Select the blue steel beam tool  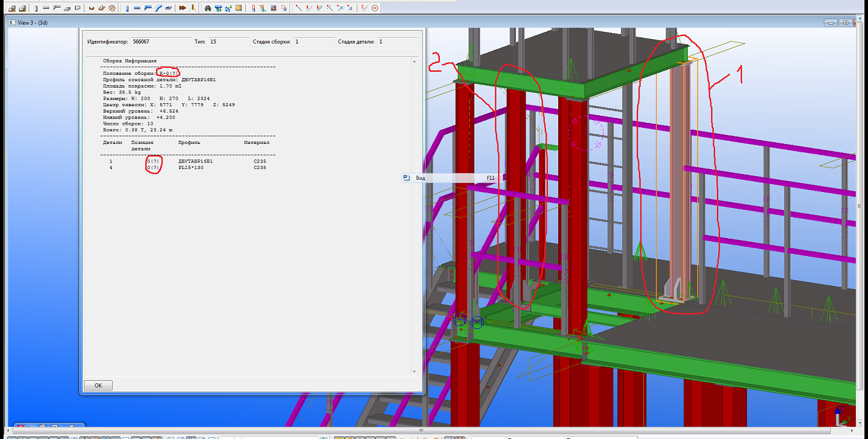point(137,8)
